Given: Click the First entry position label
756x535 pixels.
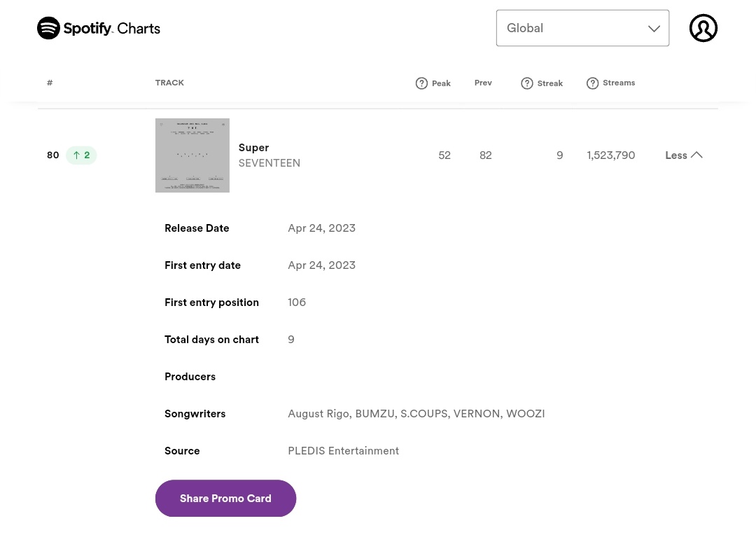Looking at the screenshot, I should point(211,303).
